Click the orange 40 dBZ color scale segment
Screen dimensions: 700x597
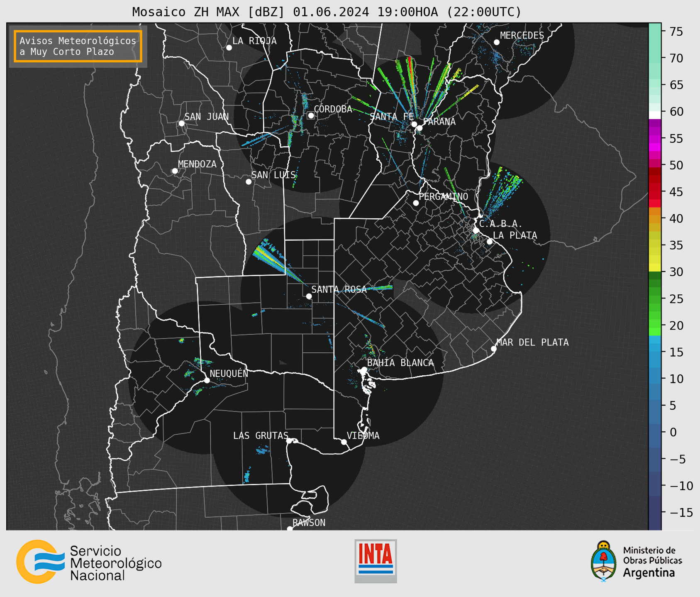tap(655, 219)
